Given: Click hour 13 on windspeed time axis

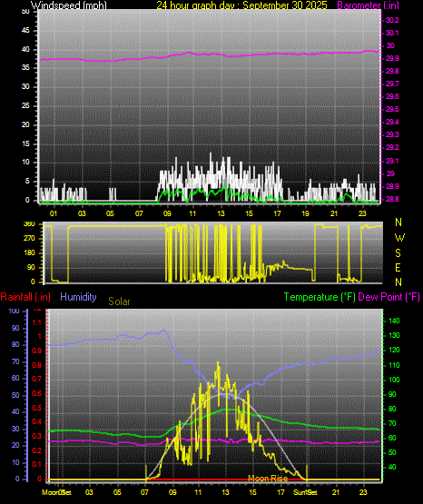Looking at the screenshot, I should (x=221, y=213).
